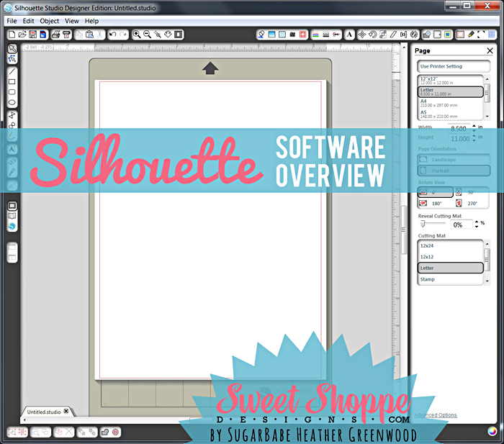Fit page to window icon

pyautogui.click(x=179, y=35)
